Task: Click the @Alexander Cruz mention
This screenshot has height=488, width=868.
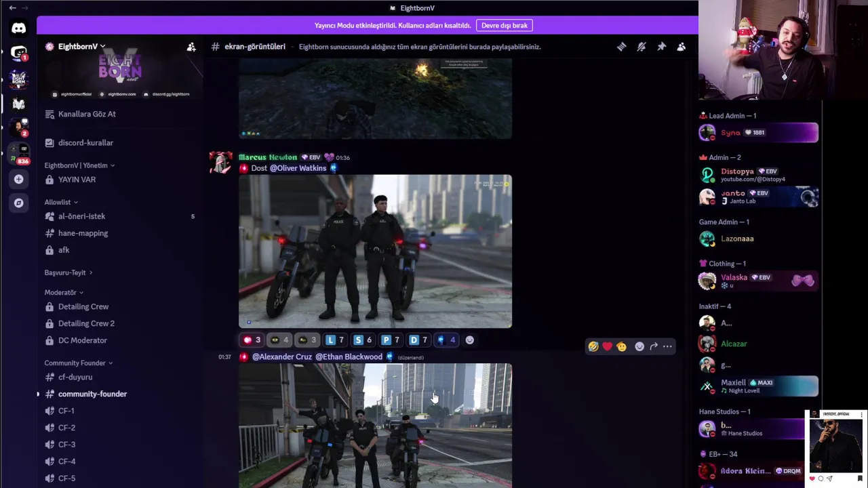Action: (x=282, y=357)
